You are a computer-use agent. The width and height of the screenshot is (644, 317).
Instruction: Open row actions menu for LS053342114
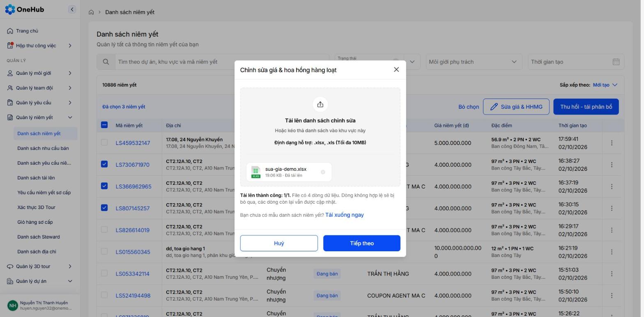tap(612, 273)
